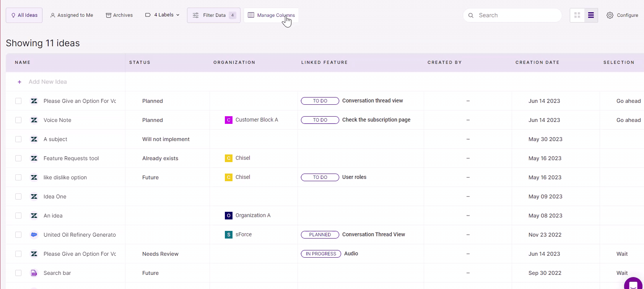The image size is (644, 289).
Task: Click Chisel badge in like dislike option row
Action: click(229, 177)
